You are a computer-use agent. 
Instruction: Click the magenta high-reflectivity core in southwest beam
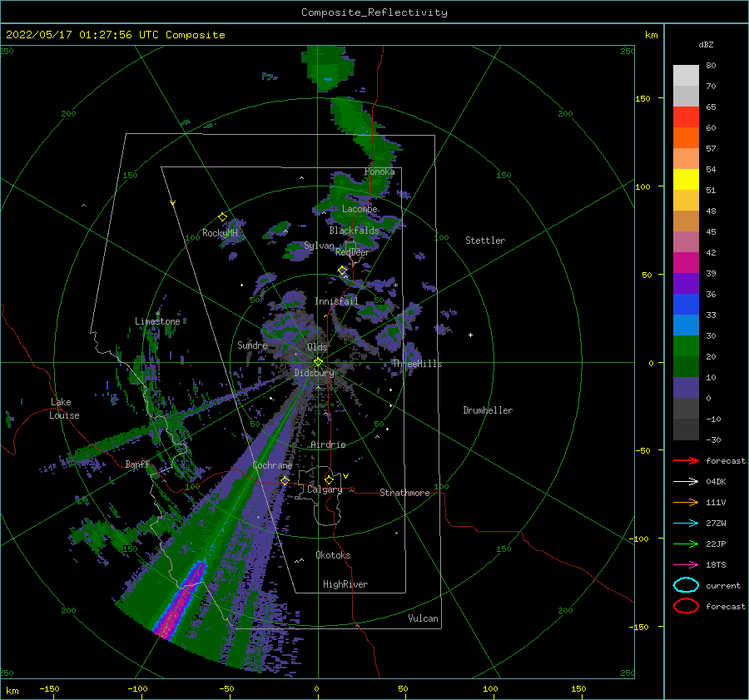pos(181,601)
